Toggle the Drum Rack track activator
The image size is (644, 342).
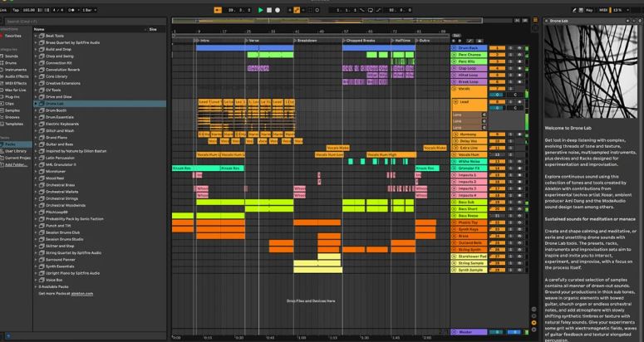[497, 48]
